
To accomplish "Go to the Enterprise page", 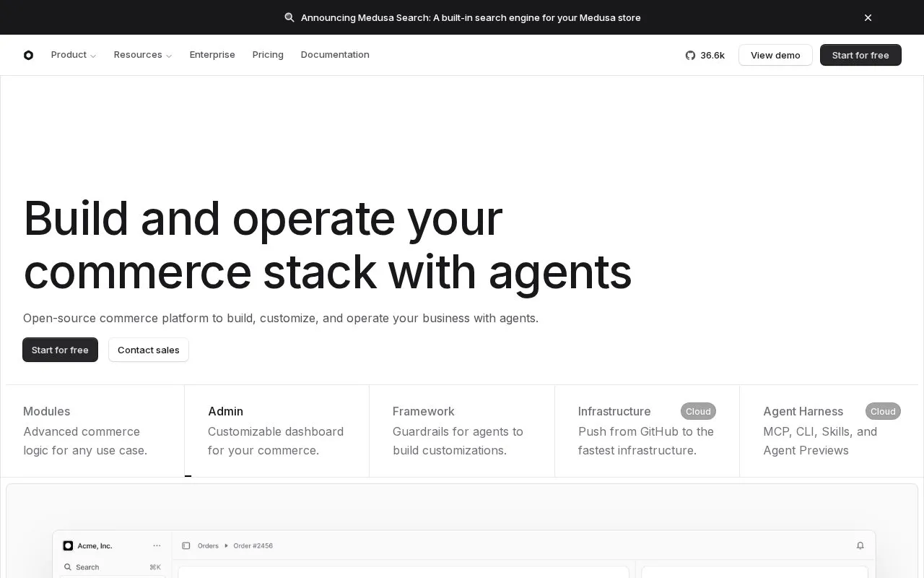I will click(x=212, y=55).
